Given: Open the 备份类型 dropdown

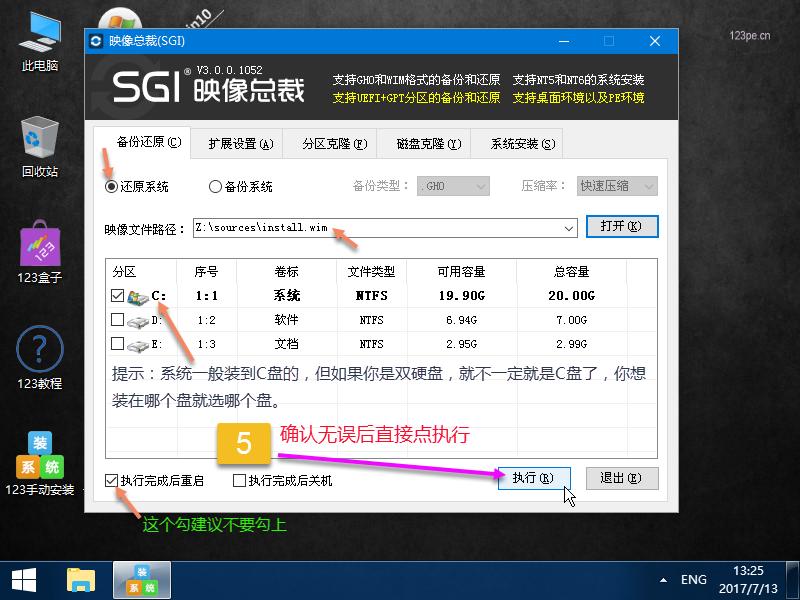Looking at the screenshot, I should click(454, 186).
